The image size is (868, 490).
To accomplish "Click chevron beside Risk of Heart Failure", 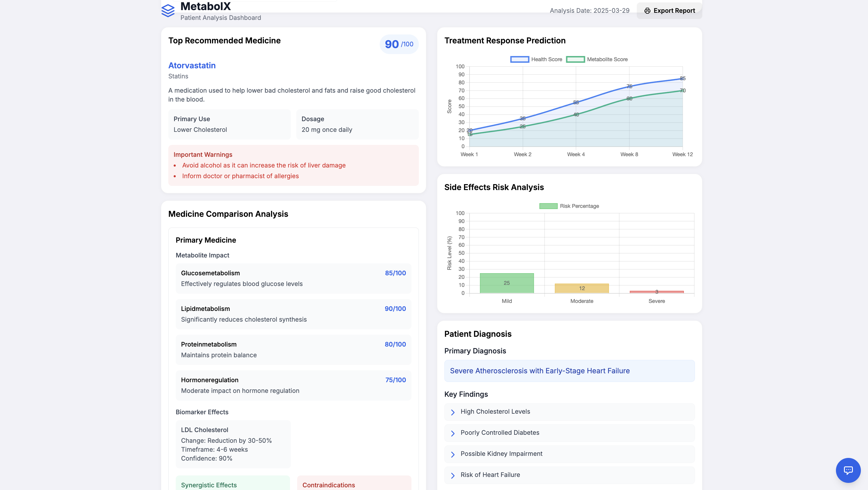I will click(453, 475).
